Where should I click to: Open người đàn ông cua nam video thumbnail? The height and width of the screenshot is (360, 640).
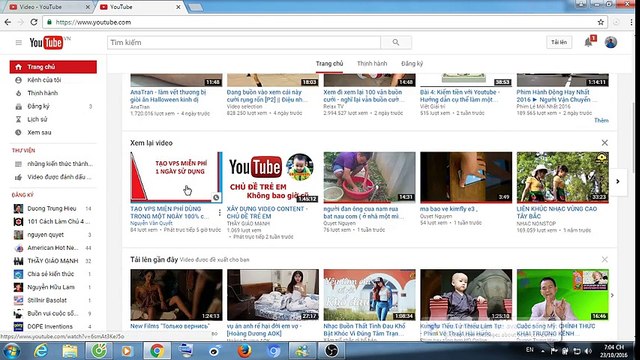point(369,177)
